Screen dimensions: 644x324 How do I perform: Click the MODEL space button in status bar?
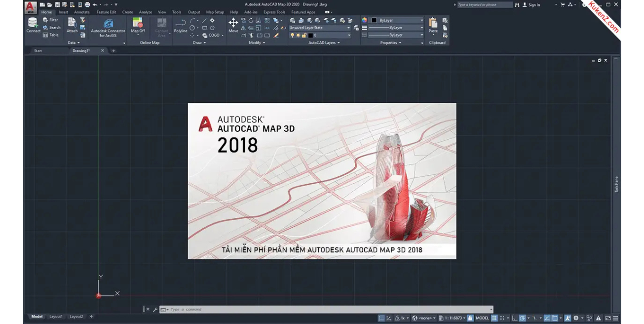coord(482,318)
